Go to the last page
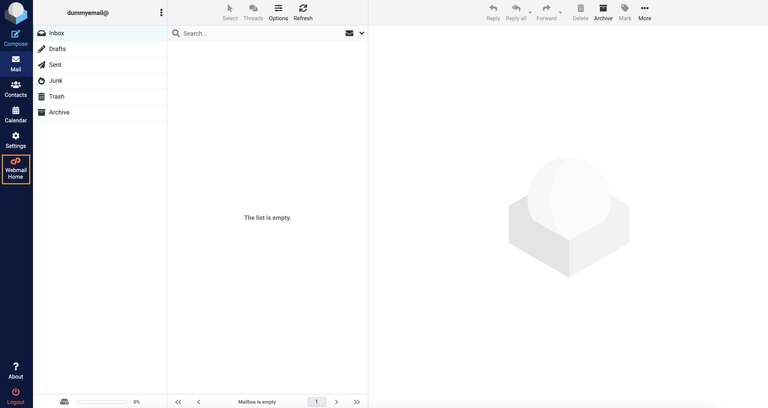Viewport: 768px width, 408px height. click(357, 402)
